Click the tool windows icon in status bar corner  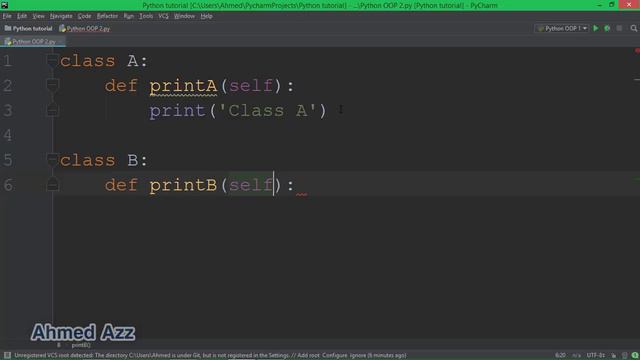7,355
